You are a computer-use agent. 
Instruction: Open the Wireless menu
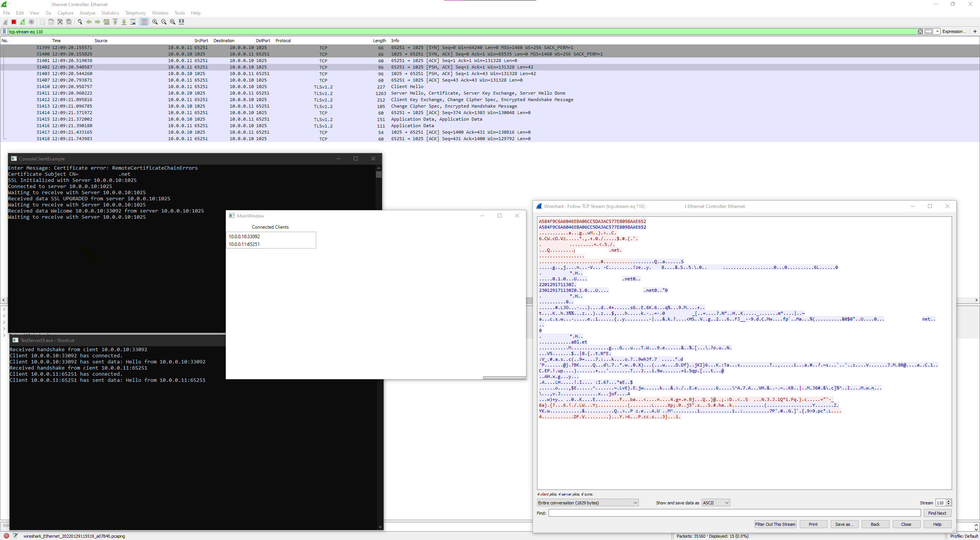click(160, 13)
